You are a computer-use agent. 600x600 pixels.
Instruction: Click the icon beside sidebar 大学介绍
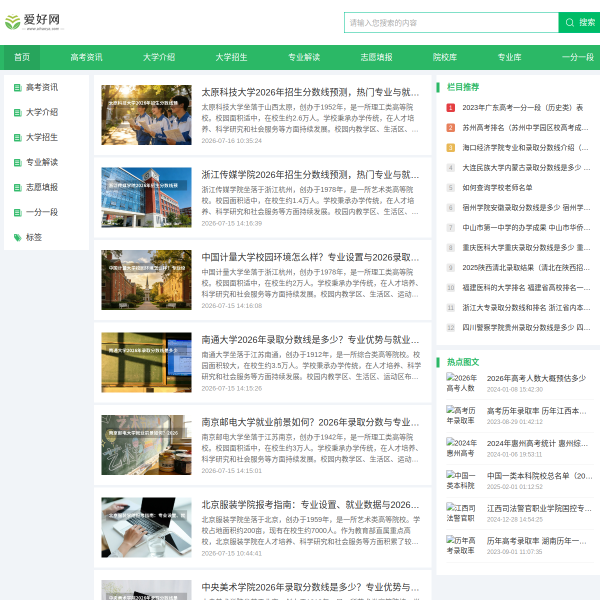[x=18, y=112]
